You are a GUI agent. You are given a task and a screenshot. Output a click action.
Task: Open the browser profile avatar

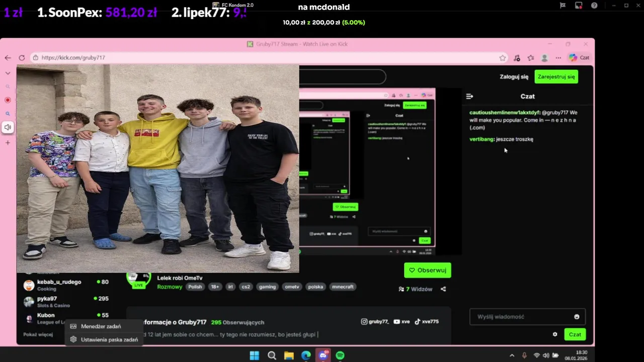coord(544,58)
